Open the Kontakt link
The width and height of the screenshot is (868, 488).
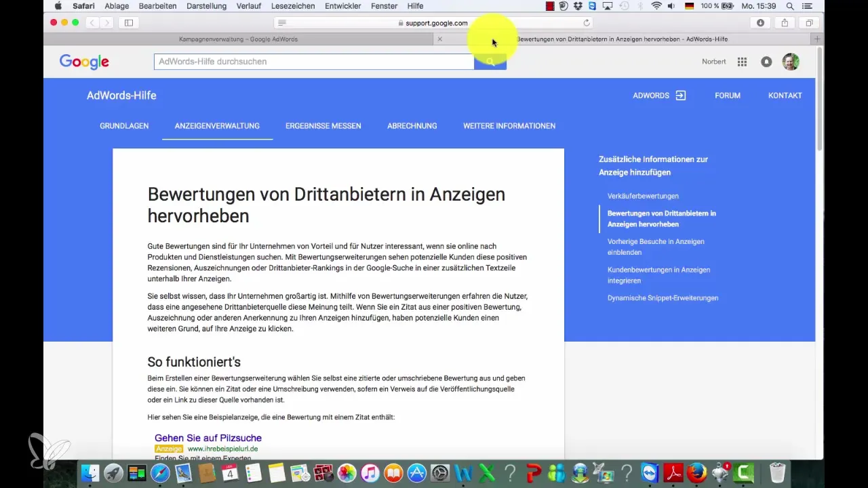click(x=785, y=96)
